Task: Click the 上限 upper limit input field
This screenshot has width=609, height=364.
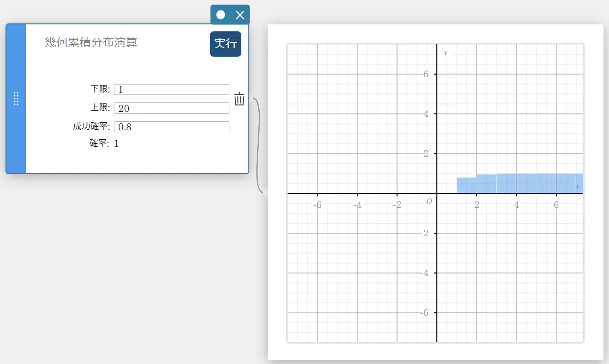Action: tap(171, 108)
